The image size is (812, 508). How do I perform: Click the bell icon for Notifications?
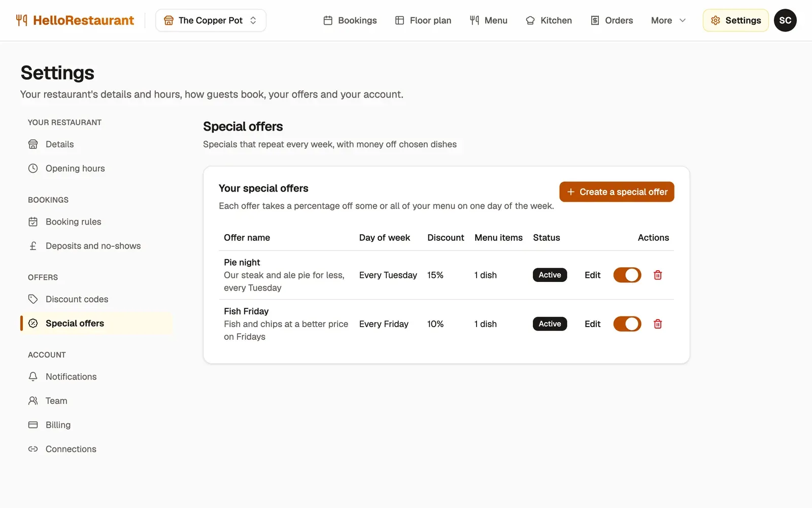(33, 376)
